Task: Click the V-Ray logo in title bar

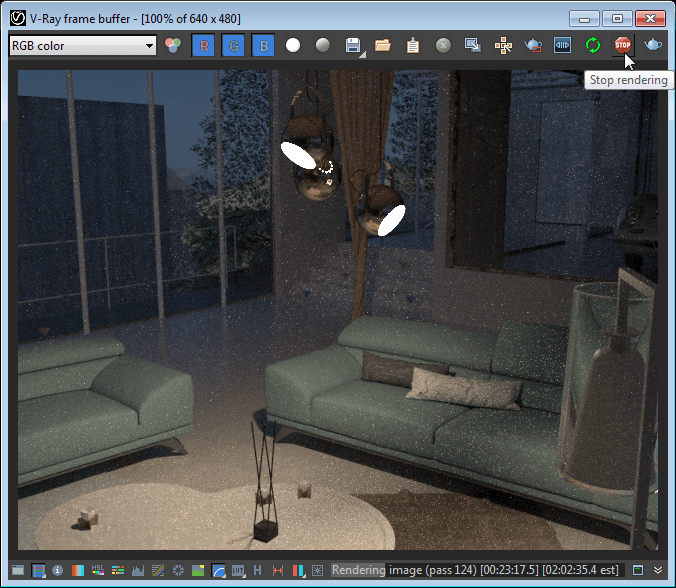Action: 18,19
